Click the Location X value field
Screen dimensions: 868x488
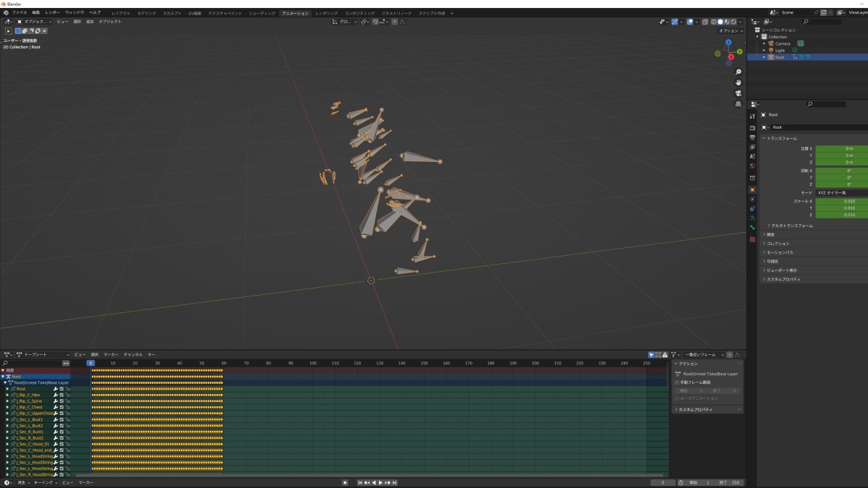[841, 148]
